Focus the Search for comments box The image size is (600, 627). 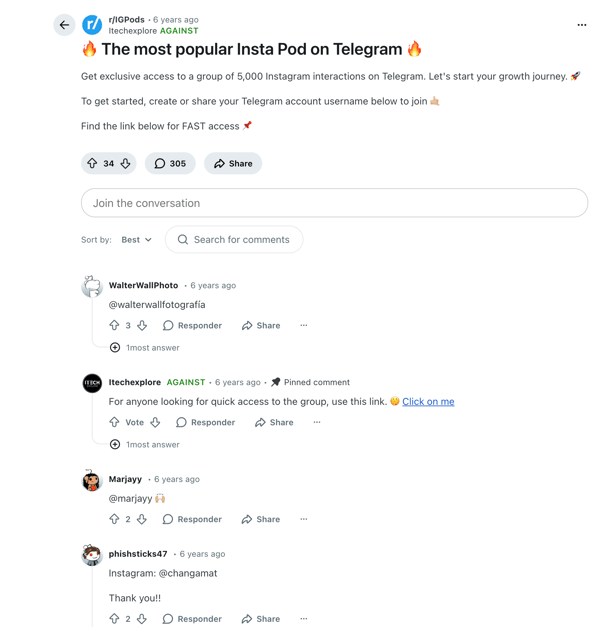(234, 240)
